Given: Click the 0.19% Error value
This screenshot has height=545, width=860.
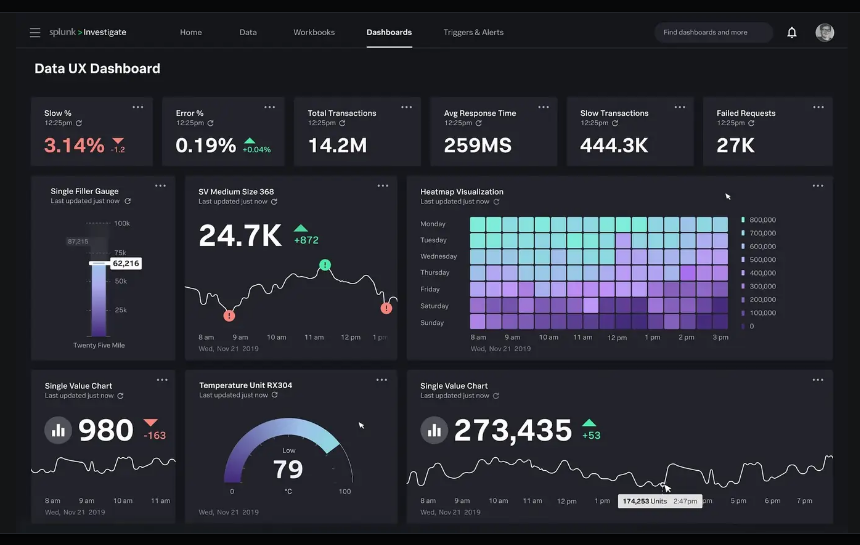Looking at the screenshot, I should click(206, 145).
